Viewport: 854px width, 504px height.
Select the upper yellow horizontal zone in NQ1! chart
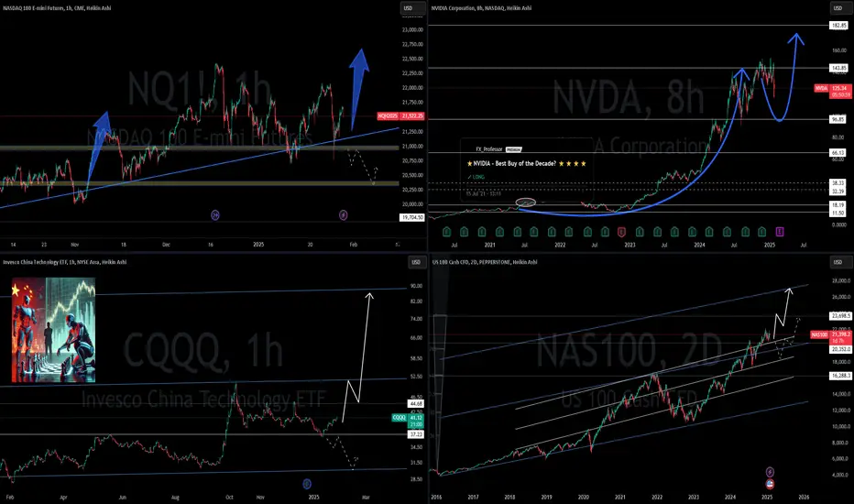(200, 148)
